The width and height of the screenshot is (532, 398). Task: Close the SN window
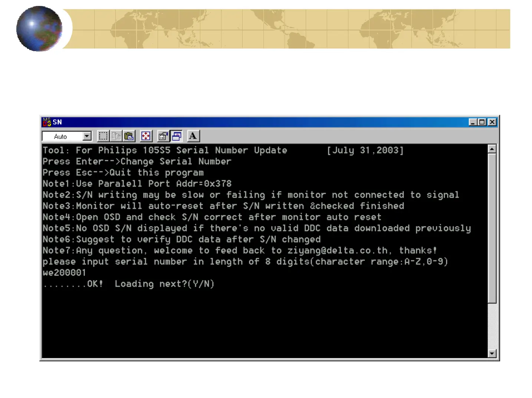492,122
